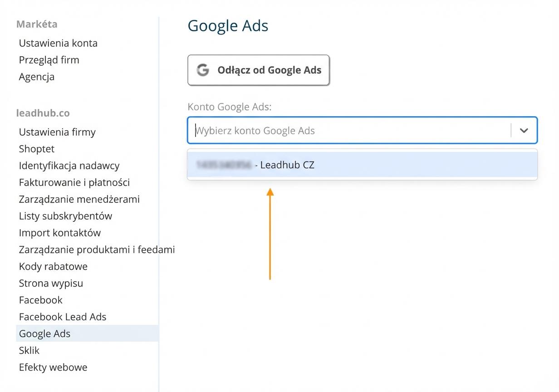Go to Przegląd firm
This screenshot has height=392, width=559.
coord(49,60)
